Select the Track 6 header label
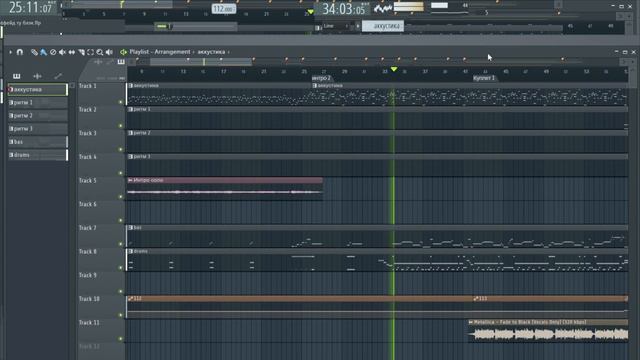Screen dimensions: 640x360 click(x=88, y=204)
